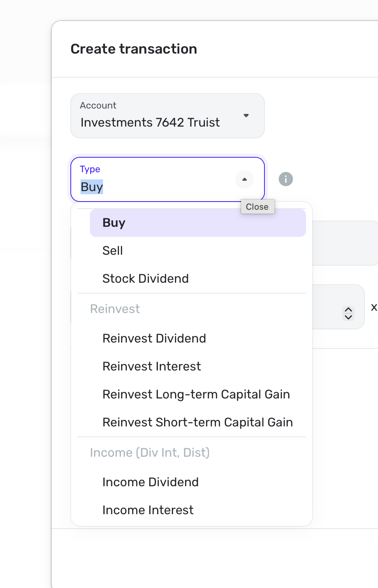Viewport: 378px width, 588px height.
Task: Click the info icon beside Type
Action: [x=286, y=179]
